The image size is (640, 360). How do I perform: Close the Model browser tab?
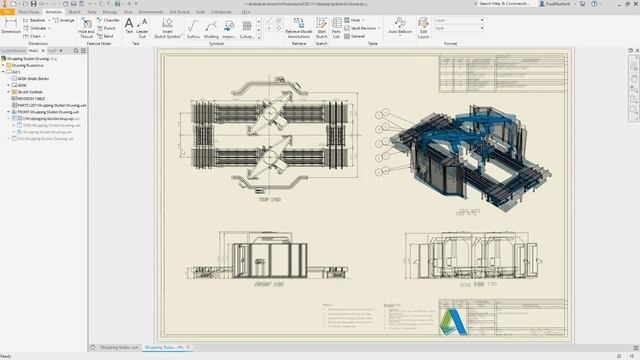(43, 51)
